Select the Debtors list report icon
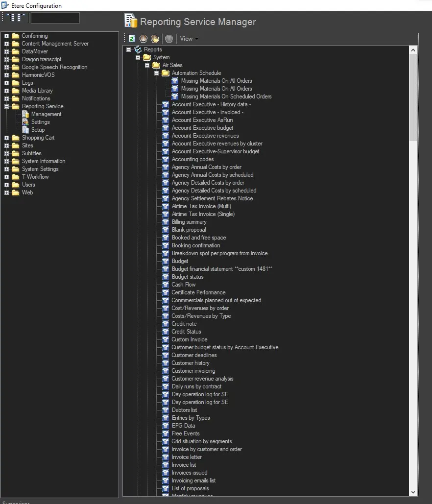 tap(166, 410)
